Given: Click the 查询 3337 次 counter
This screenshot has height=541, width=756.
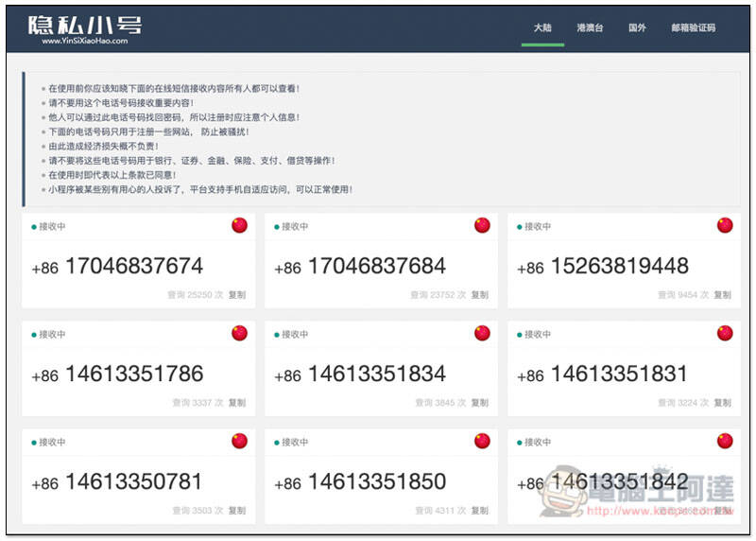Looking at the screenshot, I should pos(198,403).
